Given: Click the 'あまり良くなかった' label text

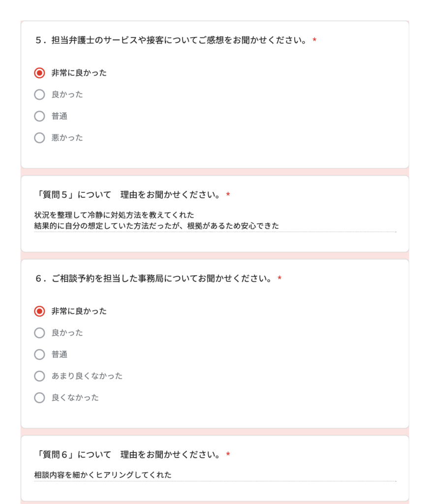Looking at the screenshot, I should tap(87, 376).
